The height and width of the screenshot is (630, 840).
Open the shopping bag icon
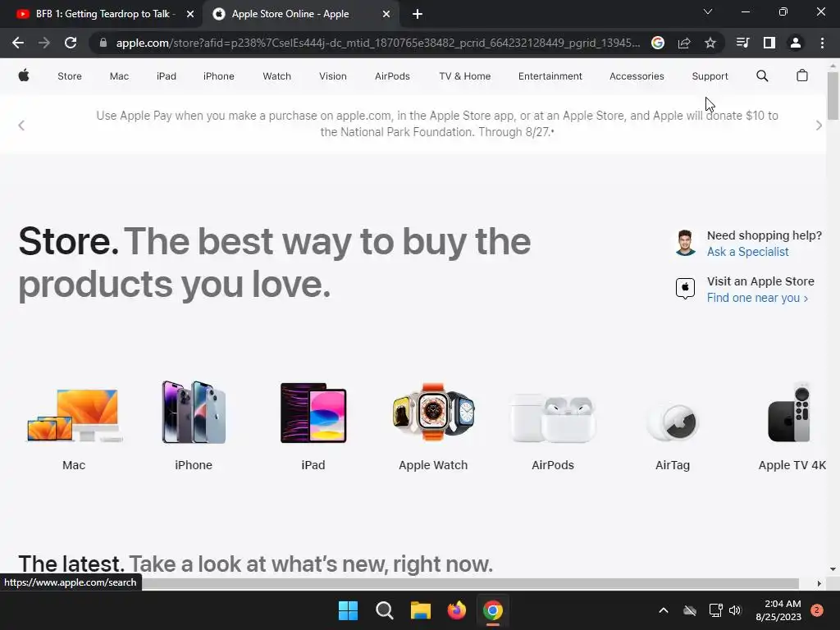pos(801,75)
